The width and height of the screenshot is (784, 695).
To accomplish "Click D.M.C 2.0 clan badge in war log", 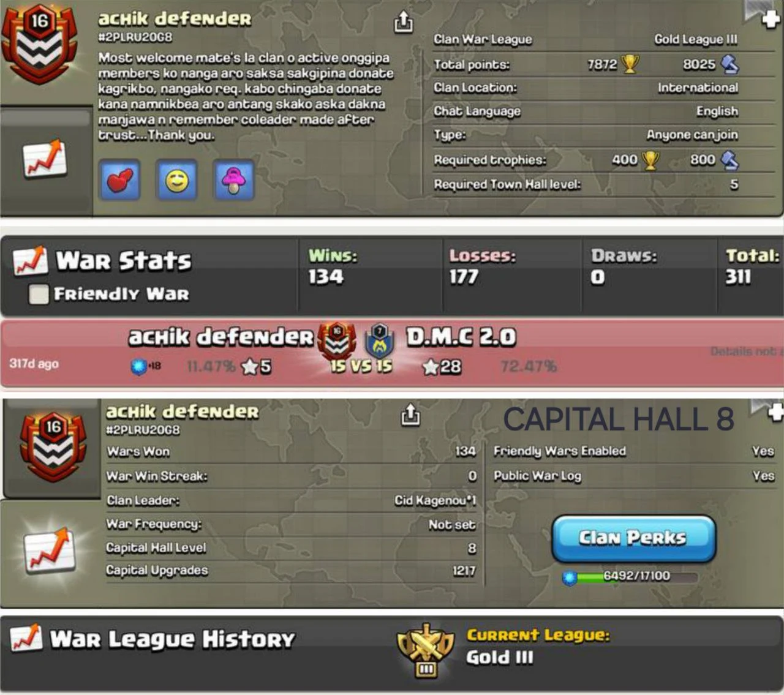I will pos(380,340).
